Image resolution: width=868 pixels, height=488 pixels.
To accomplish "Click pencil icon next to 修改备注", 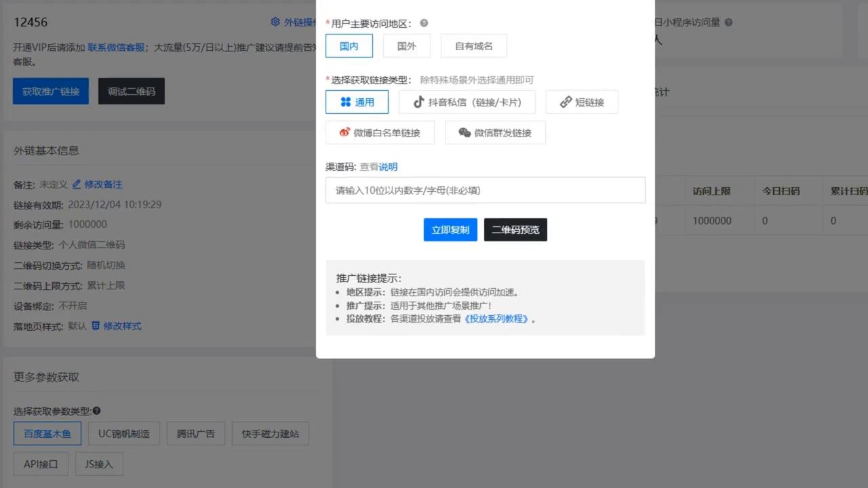I will [77, 184].
